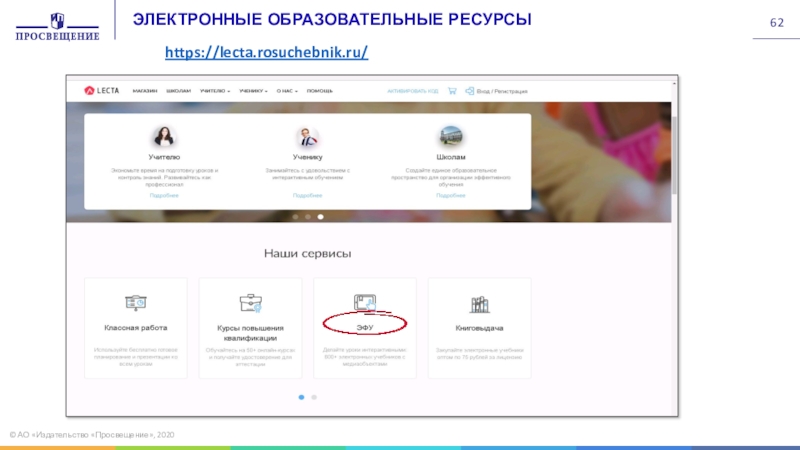The width and height of the screenshot is (800, 450).
Task: Click Подробнее under Ученику
Action: coord(308,195)
